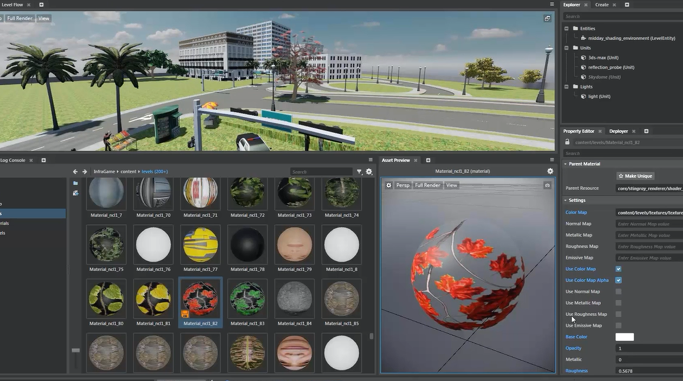Uncheck Use Color Map checkbox
Screen dimensions: 683x381
(618, 269)
